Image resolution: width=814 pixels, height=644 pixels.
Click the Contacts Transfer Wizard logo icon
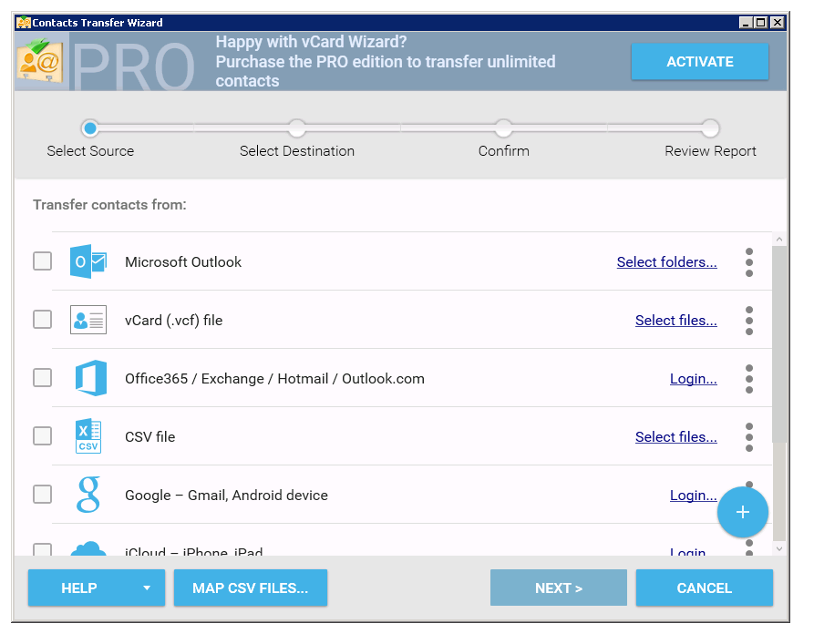(40, 62)
